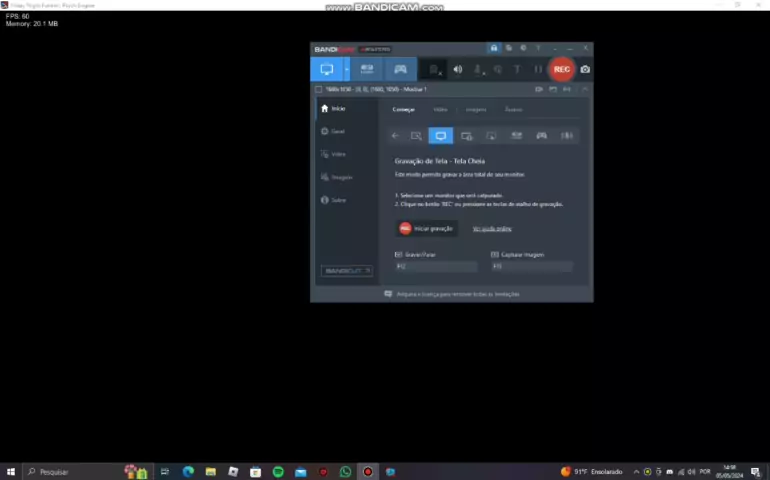Image resolution: width=770 pixels, height=480 pixels.
Task: Select the Áudios tab
Action: click(x=514, y=110)
